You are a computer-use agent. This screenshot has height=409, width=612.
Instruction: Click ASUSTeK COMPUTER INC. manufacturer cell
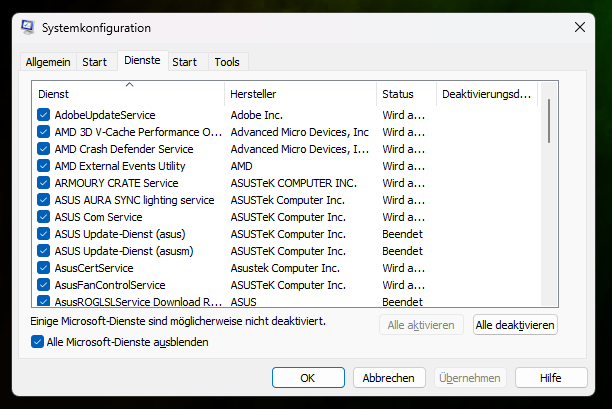pos(294,183)
